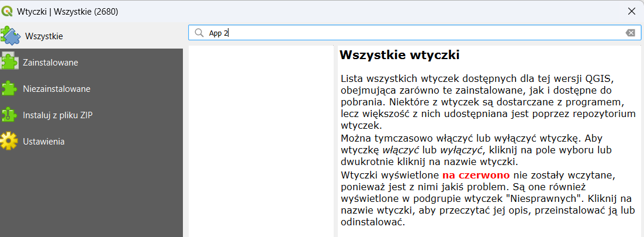This screenshot has width=644, height=237.
Task: Click the Wszystkie wtyczki heading
Action: (x=399, y=55)
